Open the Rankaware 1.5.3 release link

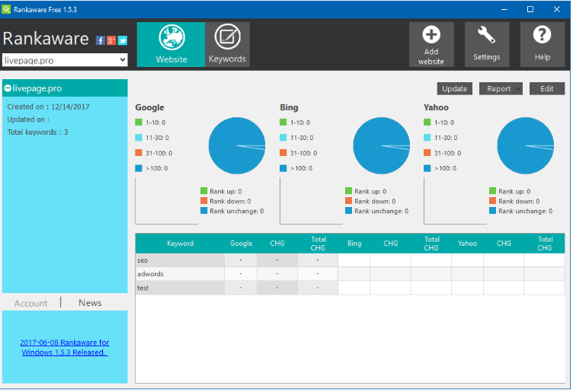click(x=65, y=347)
